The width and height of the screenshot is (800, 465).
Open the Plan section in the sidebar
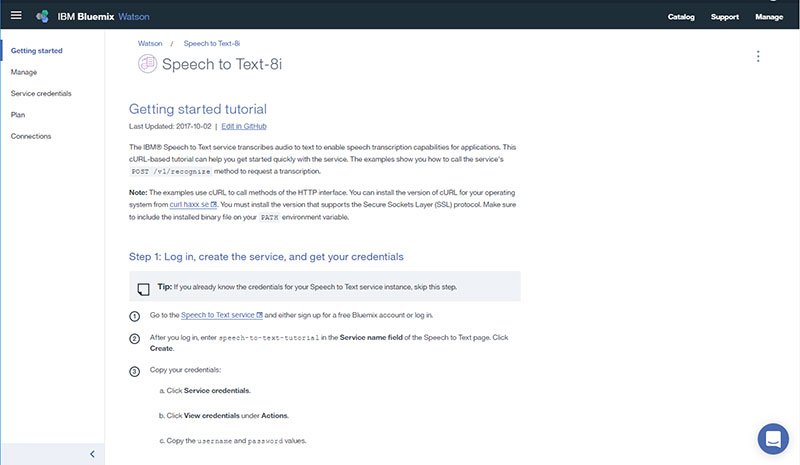pos(18,115)
